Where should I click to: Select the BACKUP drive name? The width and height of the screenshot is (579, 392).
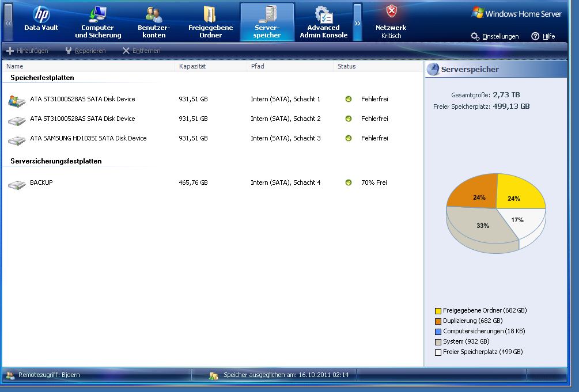(x=41, y=182)
